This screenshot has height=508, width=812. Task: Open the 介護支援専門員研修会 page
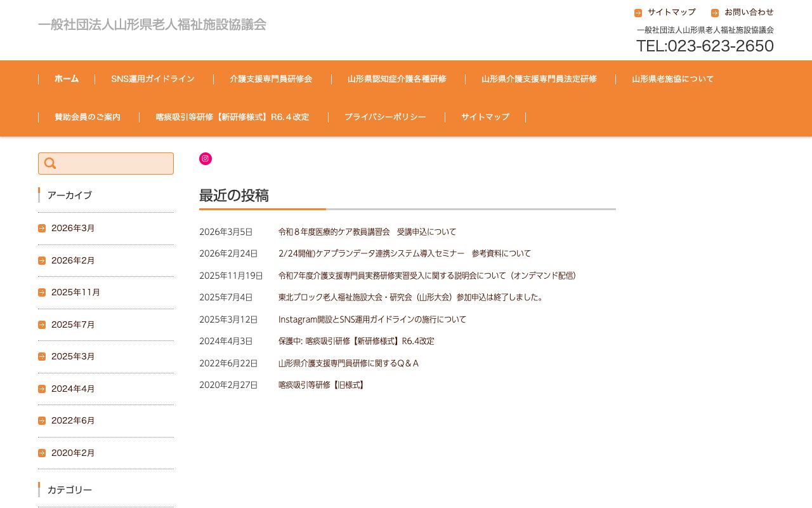(271, 79)
